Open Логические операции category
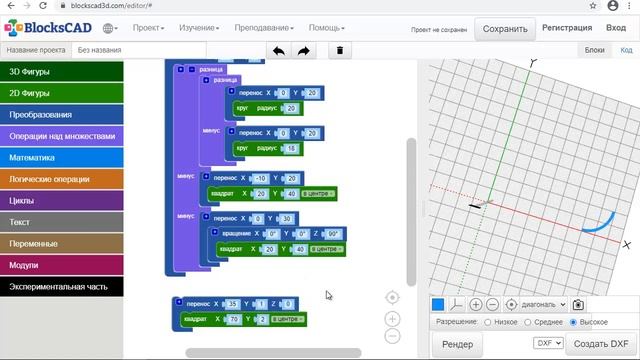This screenshot has height=360, width=640. (x=62, y=179)
